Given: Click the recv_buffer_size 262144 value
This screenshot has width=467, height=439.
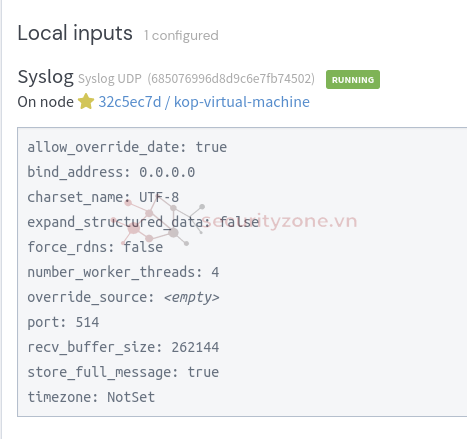Looking at the screenshot, I should pos(195,347).
